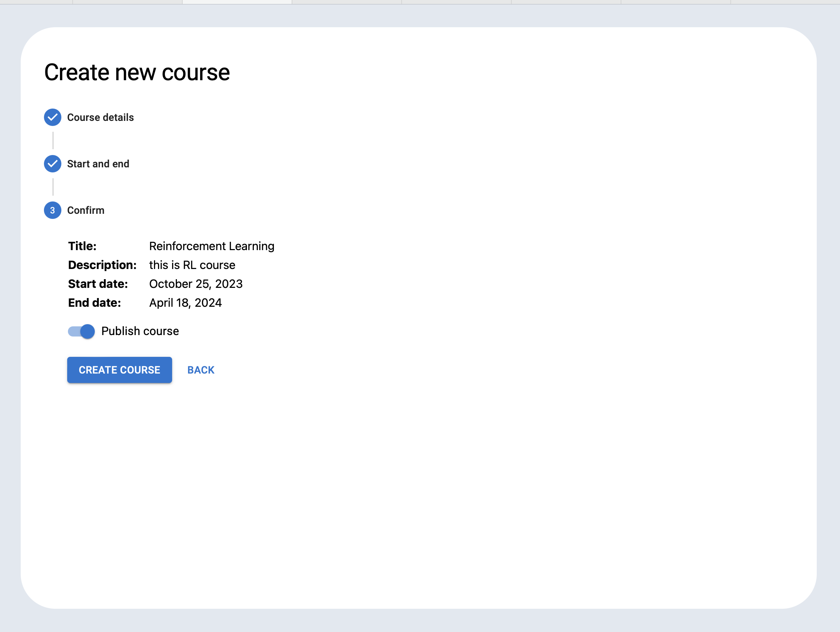Open the Course details step label
The image size is (840, 632).
101,118
